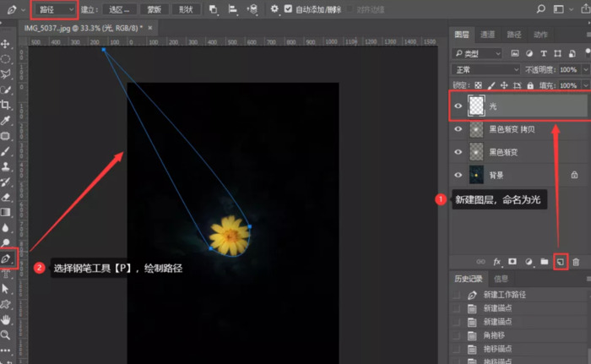Open pen options gear icon

pyautogui.click(x=274, y=9)
